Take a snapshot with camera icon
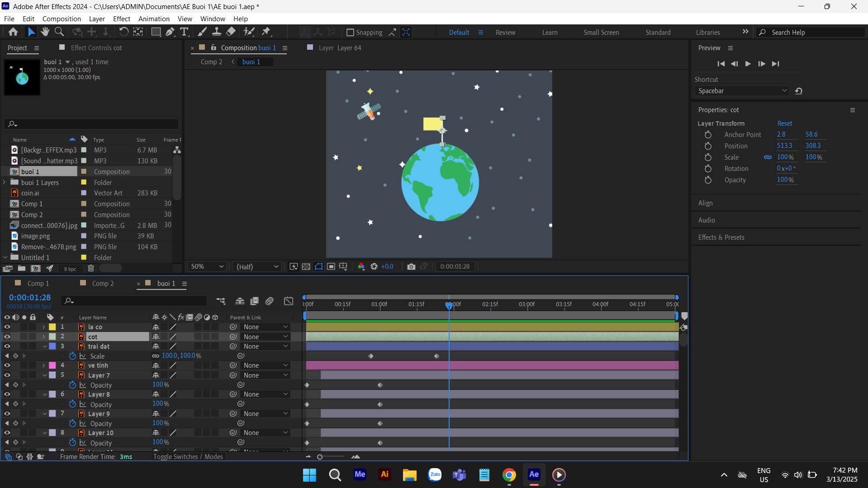This screenshot has width=868, height=488. pyautogui.click(x=411, y=266)
